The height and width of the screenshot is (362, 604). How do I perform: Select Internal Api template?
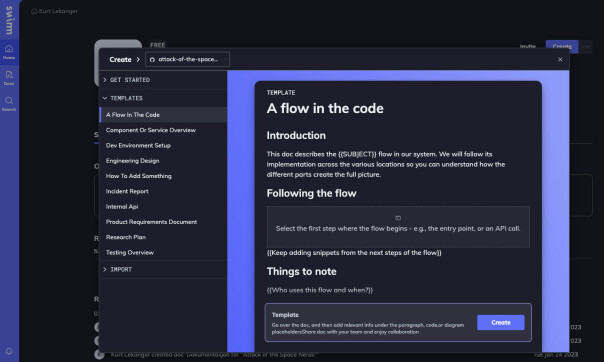coord(163,206)
